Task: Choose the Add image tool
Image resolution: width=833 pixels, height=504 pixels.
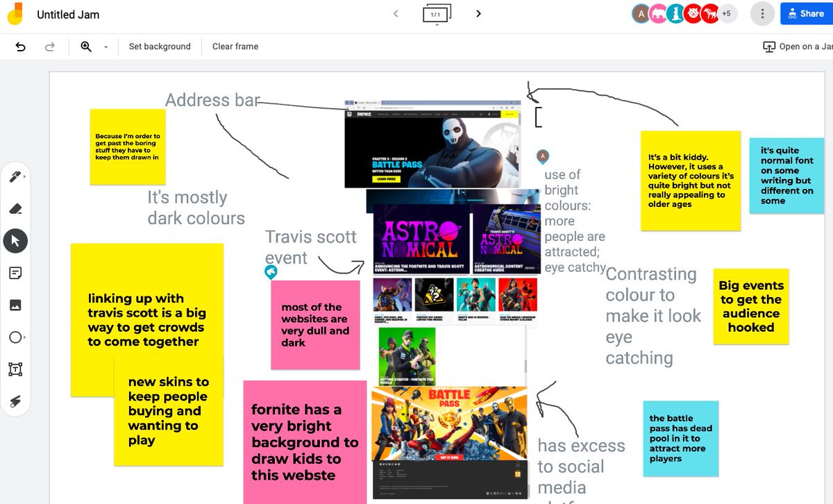Action: (x=16, y=305)
